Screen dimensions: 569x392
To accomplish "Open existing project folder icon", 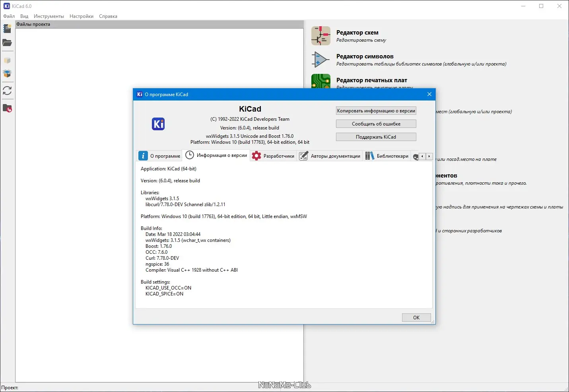I will [x=7, y=42].
